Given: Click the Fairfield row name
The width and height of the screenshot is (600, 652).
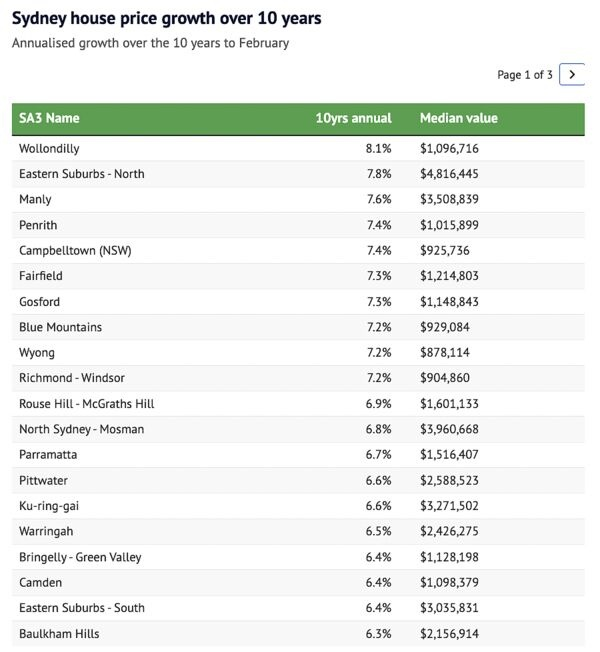Looking at the screenshot, I should pos(40,276).
